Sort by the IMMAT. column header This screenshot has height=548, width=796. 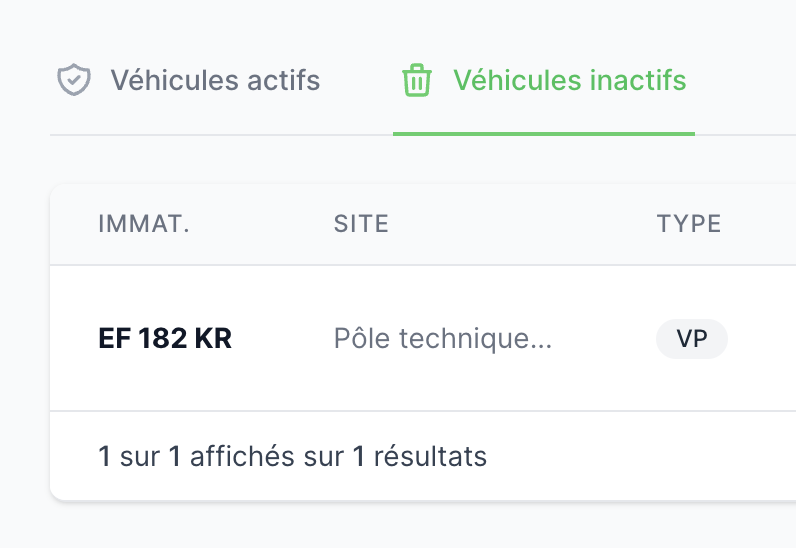(144, 224)
